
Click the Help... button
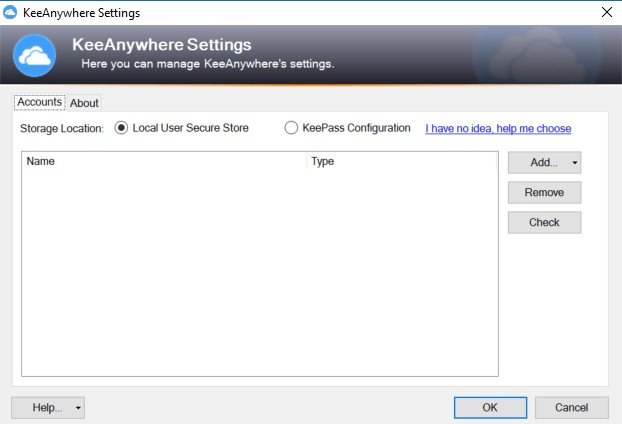42,408
